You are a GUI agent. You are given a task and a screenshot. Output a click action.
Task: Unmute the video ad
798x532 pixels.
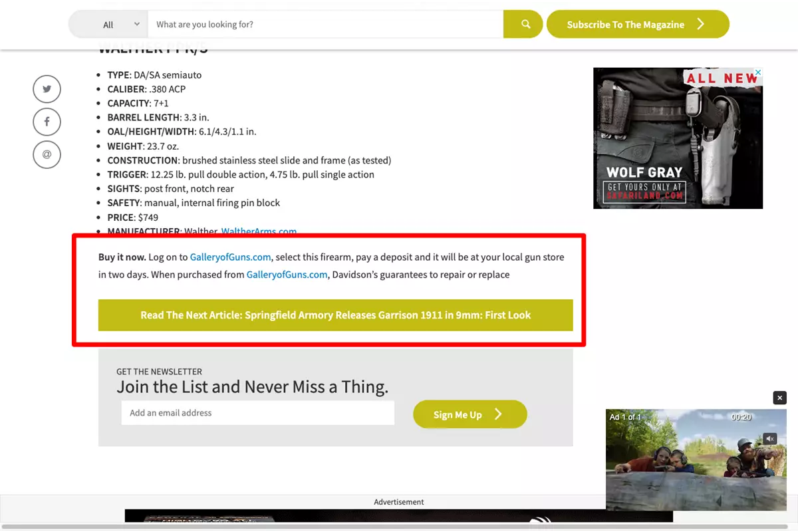[x=770, y=439]
